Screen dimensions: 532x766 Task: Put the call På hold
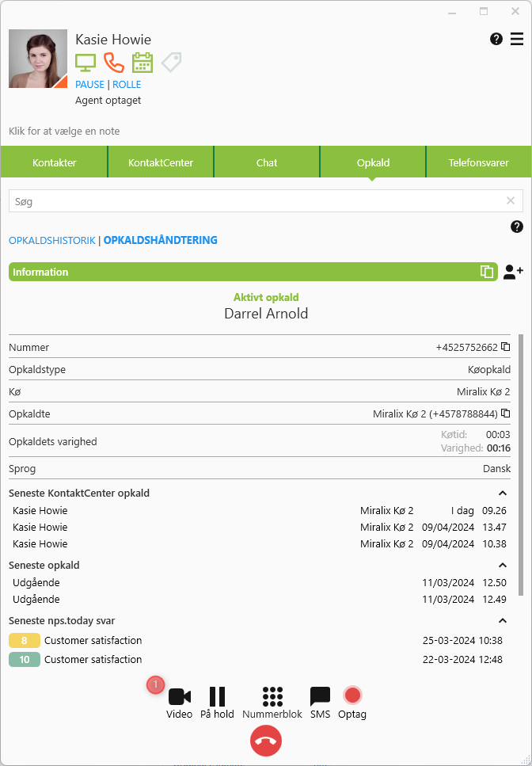(217, 697)
